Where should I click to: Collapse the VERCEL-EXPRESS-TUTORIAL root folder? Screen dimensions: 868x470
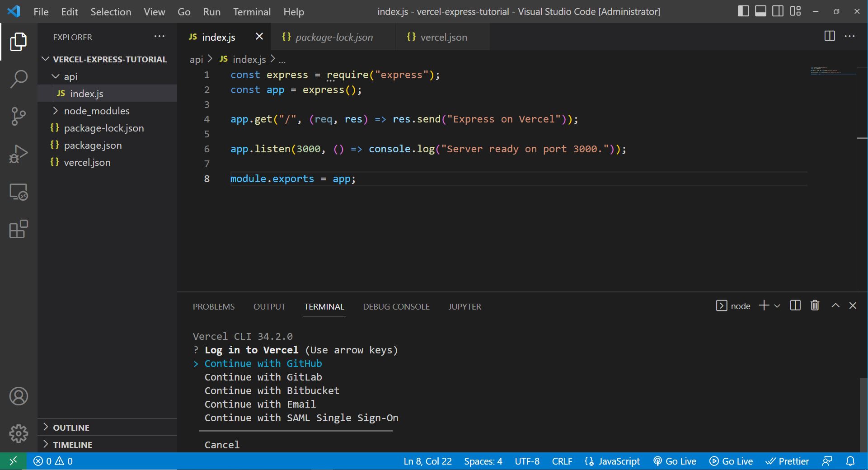[107, 59]
